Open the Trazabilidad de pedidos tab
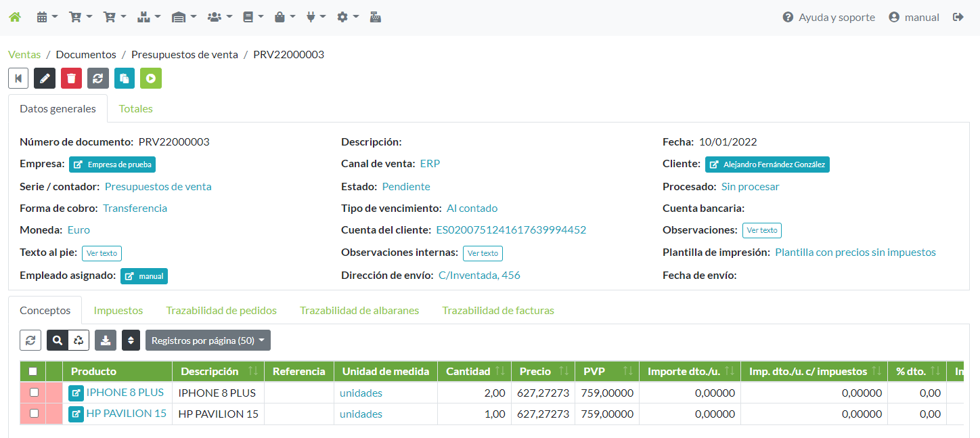The height and width of the screenshot is (438, 980). pos(221,310)
